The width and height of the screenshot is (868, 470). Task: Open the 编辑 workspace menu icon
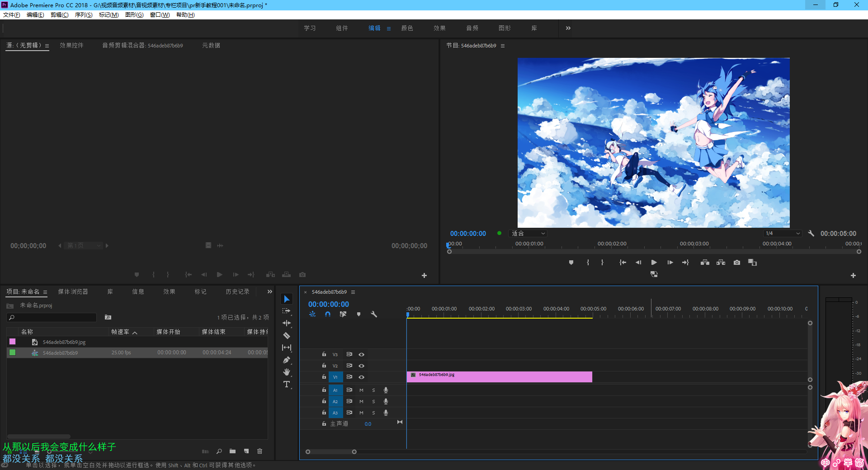[389, 28]
